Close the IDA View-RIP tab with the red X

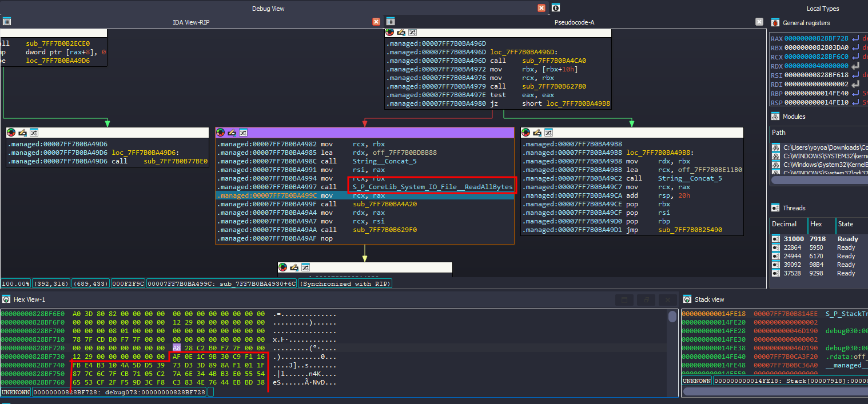(x=376, y=22)
